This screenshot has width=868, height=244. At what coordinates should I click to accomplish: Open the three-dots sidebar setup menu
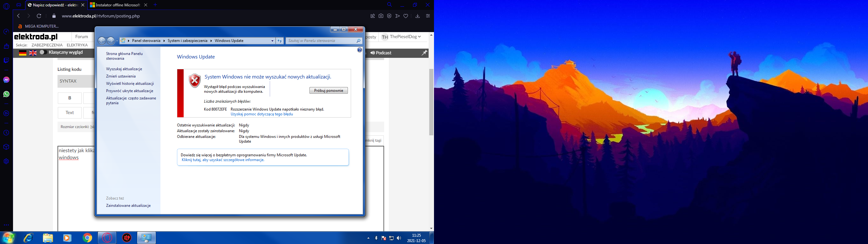tap(6, 225)
